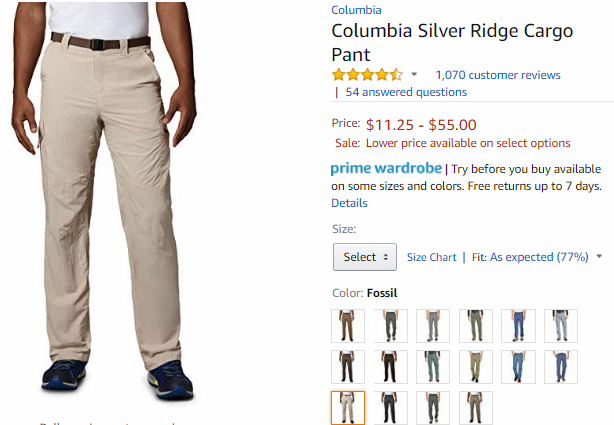The width and height of the screenshot is (614, 425).
Task: Open the Columbia brand link
Action: click(x=356, y=10)
